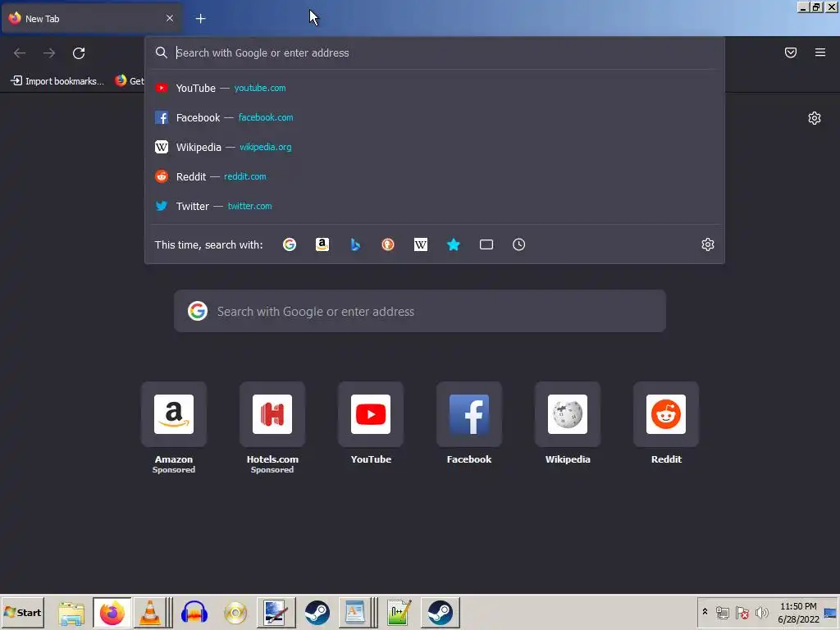Image resolution: width=840 pixels, height=630 pixels.
Task: Open the Action Center flag tray icon
Action: point(742,613)
